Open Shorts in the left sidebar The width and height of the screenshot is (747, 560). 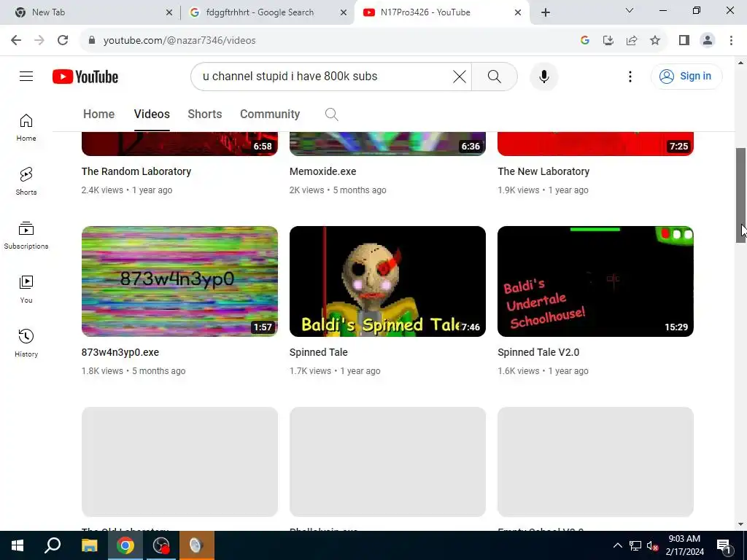tap(26, 182)
